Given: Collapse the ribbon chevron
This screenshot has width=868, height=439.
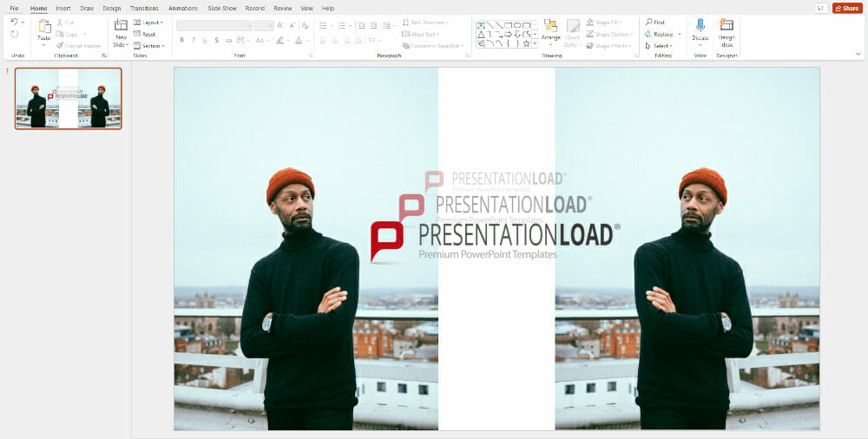Looking at the screenshot, I should pyautogui.click(x=858, y=55).
